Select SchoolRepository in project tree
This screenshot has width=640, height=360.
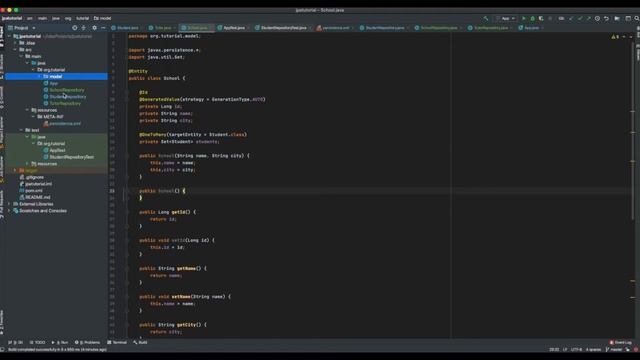(x=67, y=90)
